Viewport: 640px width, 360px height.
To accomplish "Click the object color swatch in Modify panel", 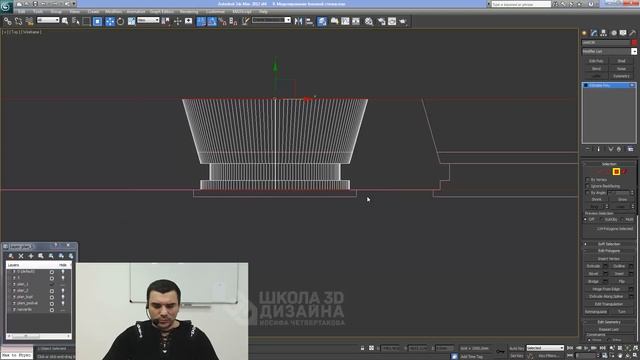I will coord(634,42).
